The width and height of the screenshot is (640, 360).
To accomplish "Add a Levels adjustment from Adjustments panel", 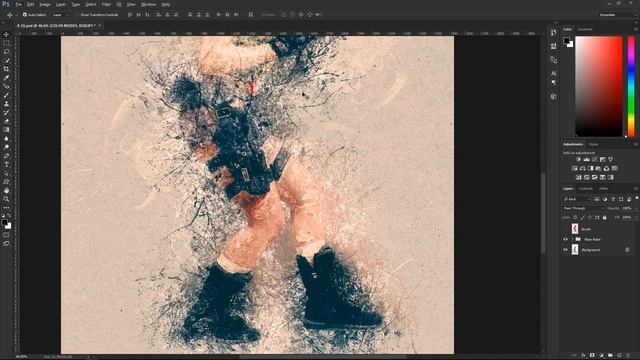I will click(587, 159).
